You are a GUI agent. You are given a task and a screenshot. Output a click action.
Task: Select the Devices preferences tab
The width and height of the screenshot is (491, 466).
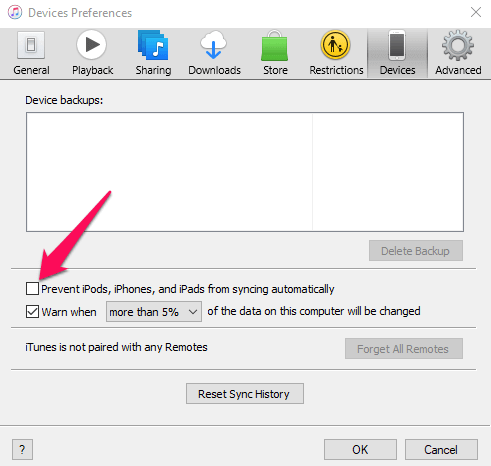click(x=397, y=53)
